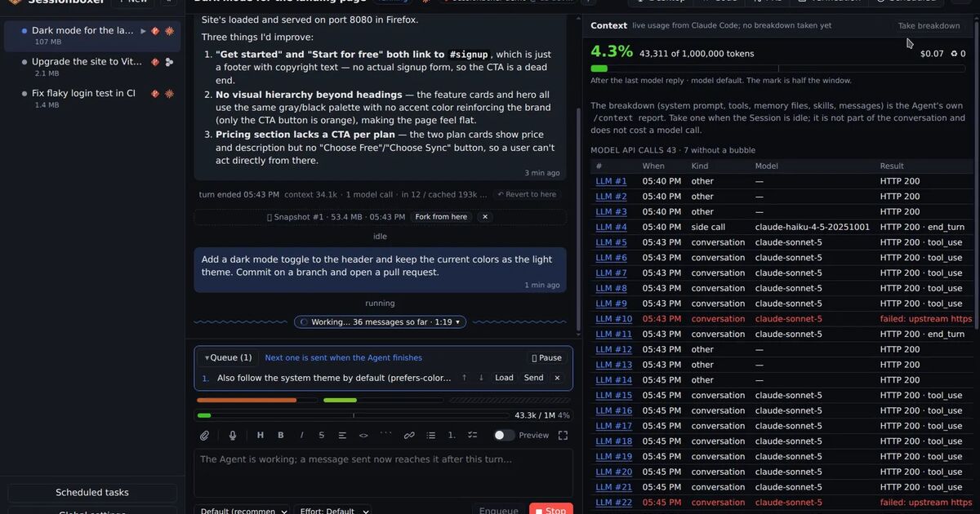
Task: Load the queued message into the composer
Action: [504, 378]
